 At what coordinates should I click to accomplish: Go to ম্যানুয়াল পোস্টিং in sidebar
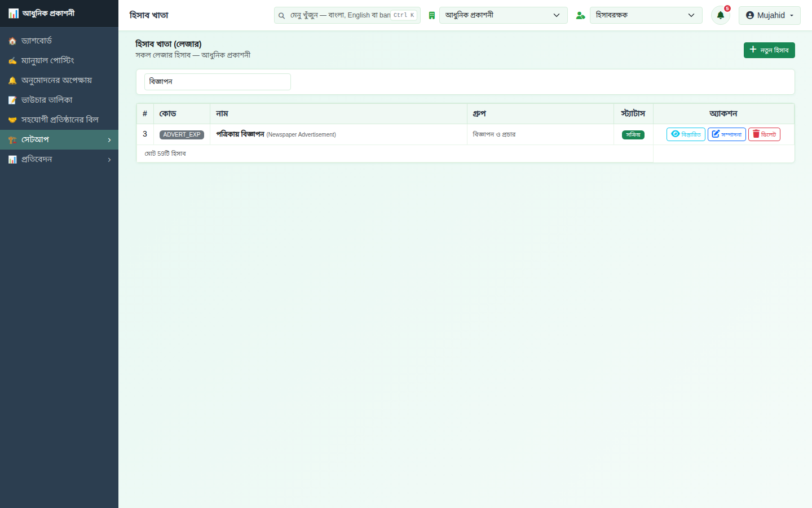point(59,61)
